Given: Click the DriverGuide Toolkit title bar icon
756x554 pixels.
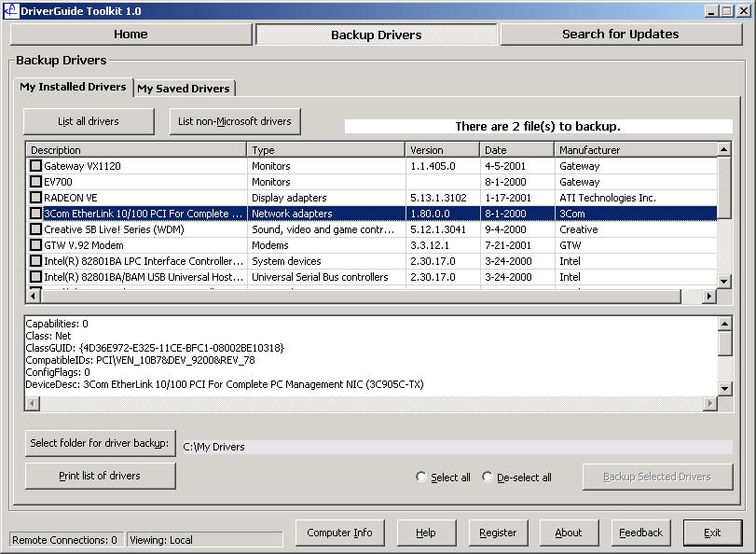Looking at the screenshot, I should coord(10,10).
